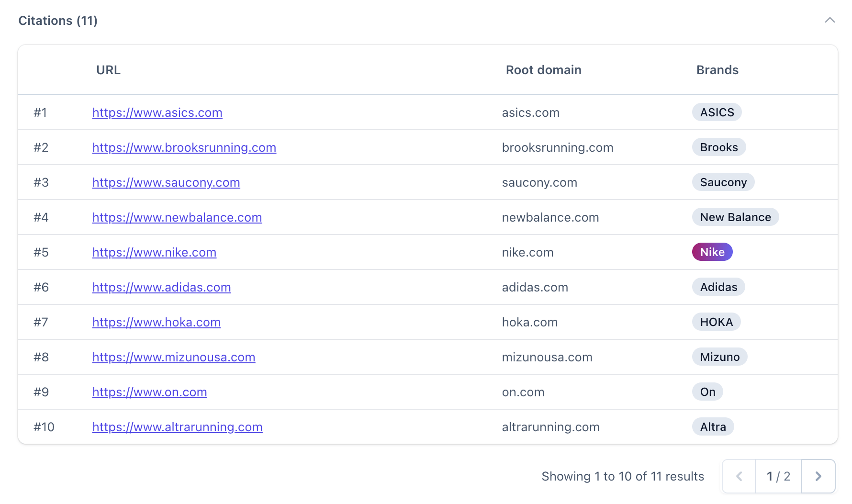The image size is (852, 504).
Task: Select the adidas.com root domain cell
Action: coord(535,287)
